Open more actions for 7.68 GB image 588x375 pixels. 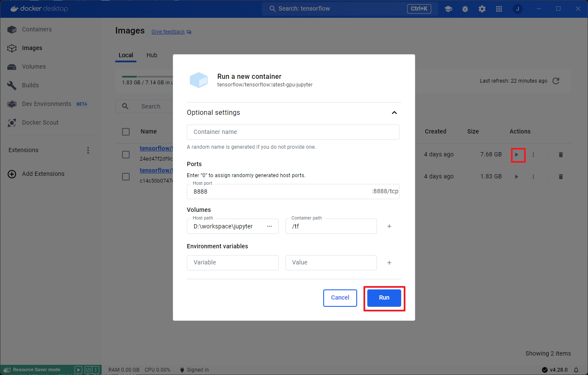pos(533,155)
